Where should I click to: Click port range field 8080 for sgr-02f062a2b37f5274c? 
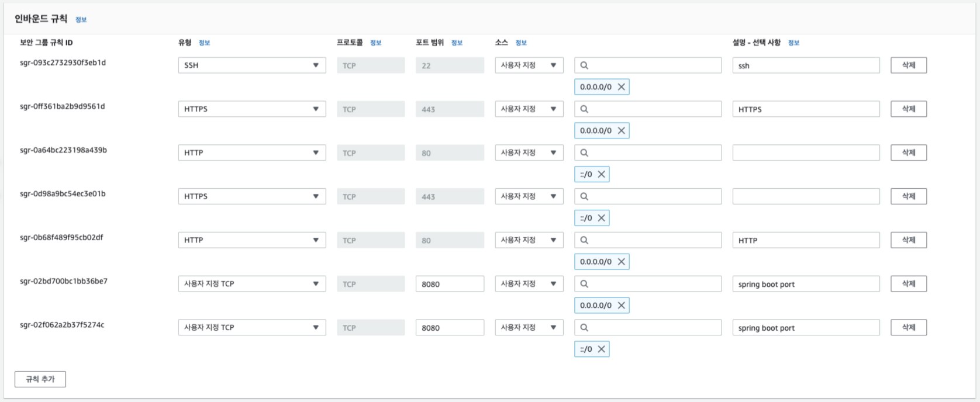pyautogui.click(x=450, y=328)
